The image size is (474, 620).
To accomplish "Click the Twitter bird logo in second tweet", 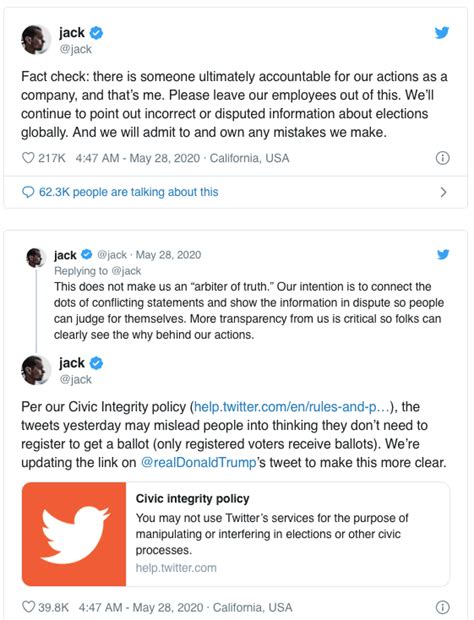I will point(443,254).
